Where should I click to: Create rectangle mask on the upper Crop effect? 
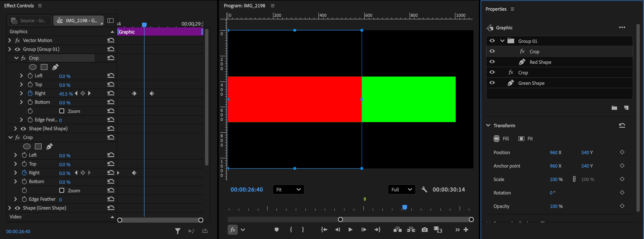(x=44, y=67)
